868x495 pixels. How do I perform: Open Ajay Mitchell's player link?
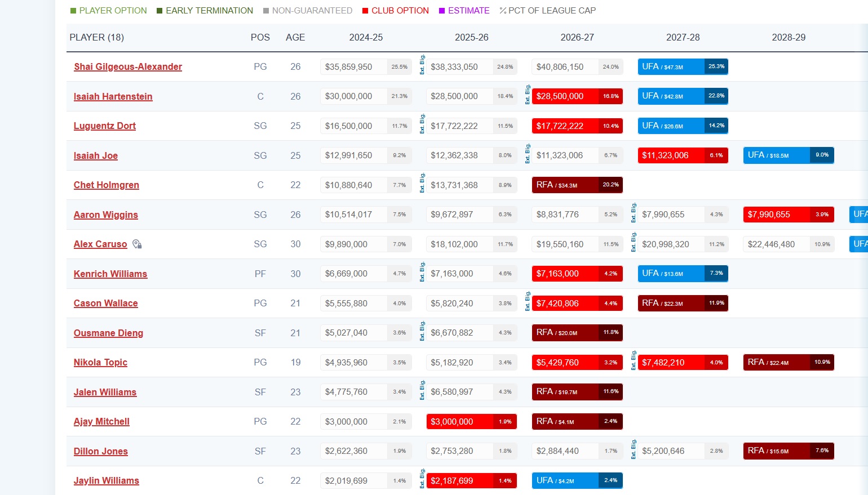[x=101, y=421]
